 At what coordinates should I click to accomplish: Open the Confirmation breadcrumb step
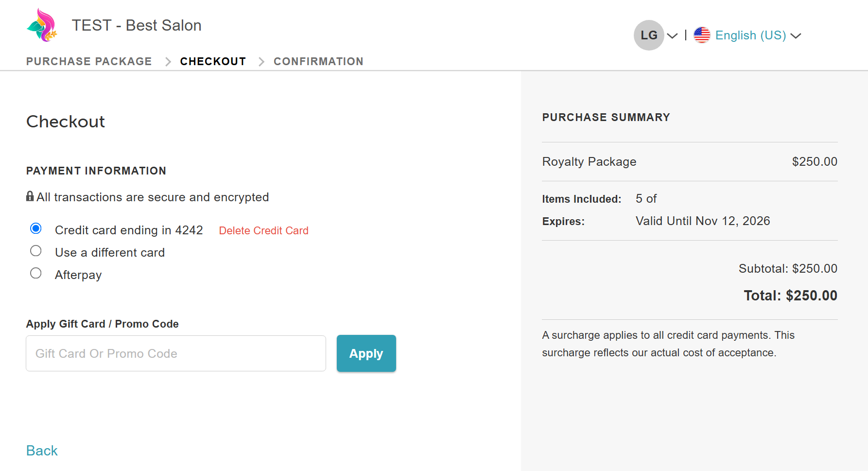pyautogui.click(x=318, y=61)
